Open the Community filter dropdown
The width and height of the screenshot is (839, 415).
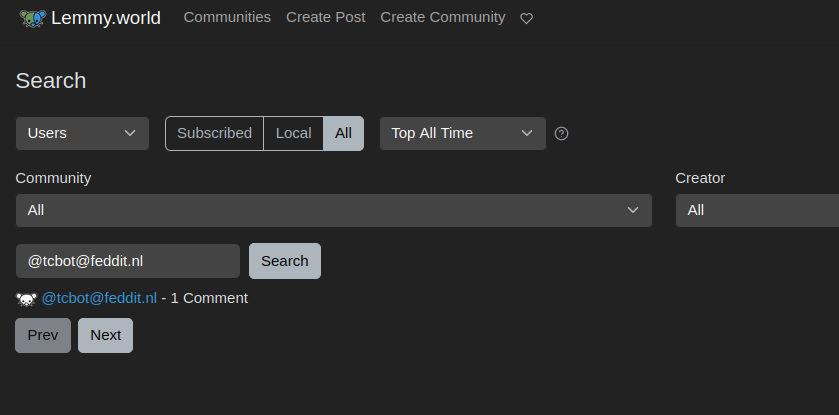[334, 210]
